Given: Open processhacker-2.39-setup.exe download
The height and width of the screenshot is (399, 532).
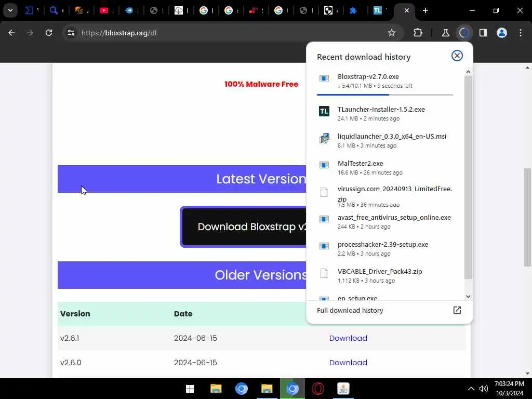Looking at the screenshot, I should pyautogui.click(x=385, y=249).
